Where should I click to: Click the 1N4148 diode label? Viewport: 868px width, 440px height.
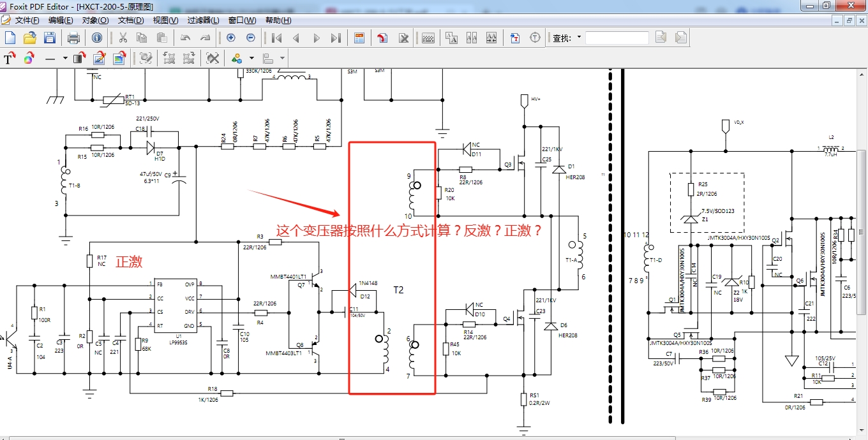click(x=368, y=282)
